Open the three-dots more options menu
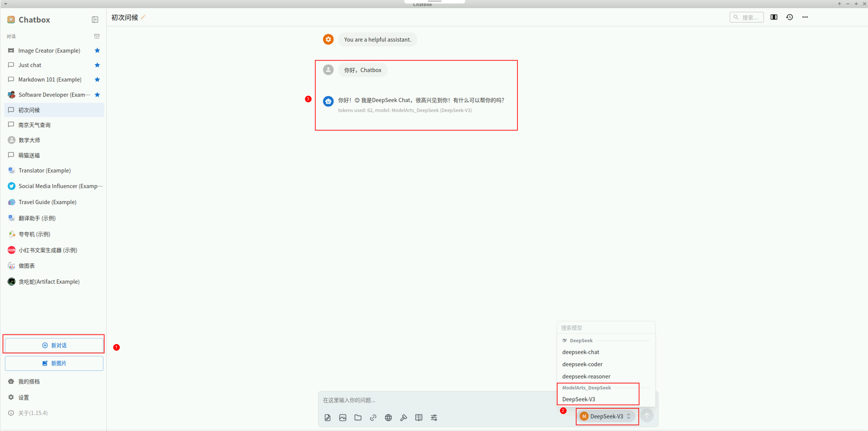Image resolution: width=868 pixels, height=431 pixels. (x=805, y=17)
